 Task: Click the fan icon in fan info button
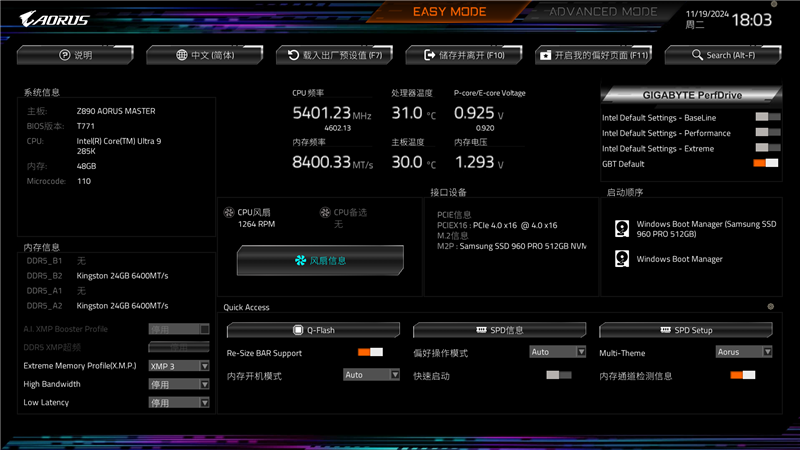point(301,261)
